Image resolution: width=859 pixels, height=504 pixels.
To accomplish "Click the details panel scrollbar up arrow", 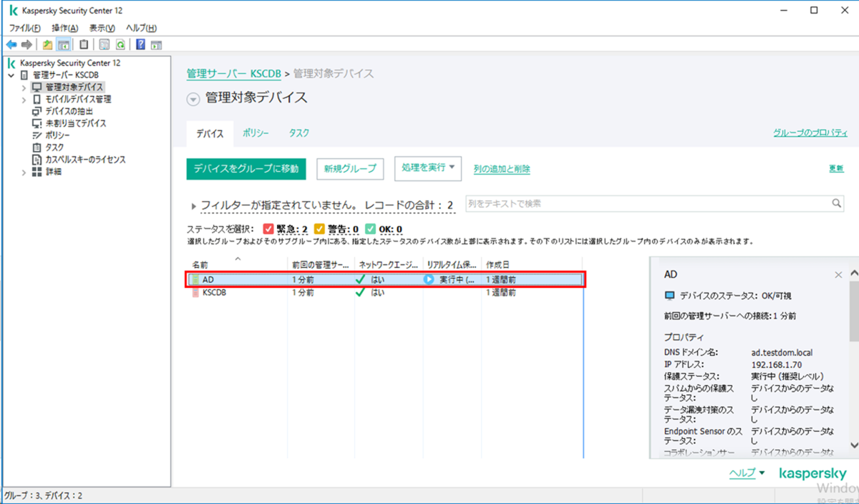I will tap(853, 273).
